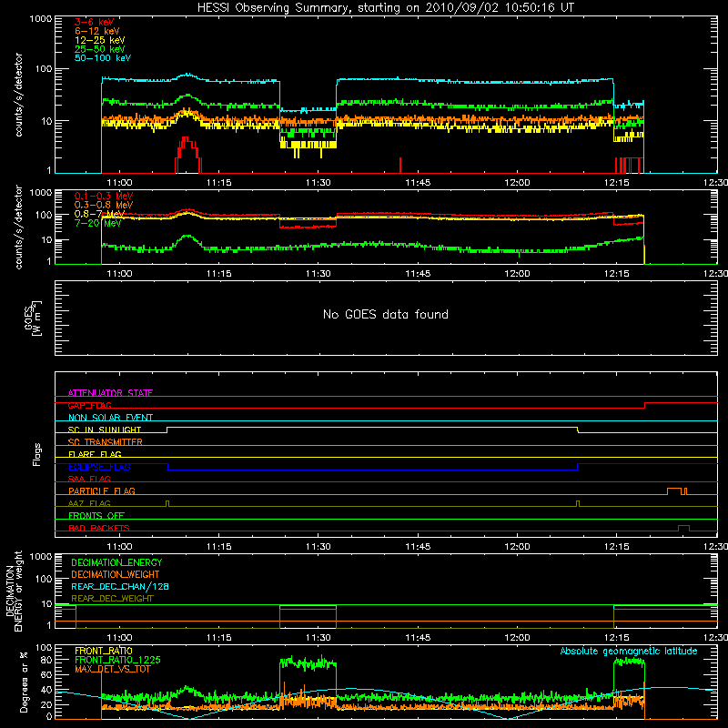
Task: Click the FRONT_RATIO legend entry
Action: click(103, 651)
